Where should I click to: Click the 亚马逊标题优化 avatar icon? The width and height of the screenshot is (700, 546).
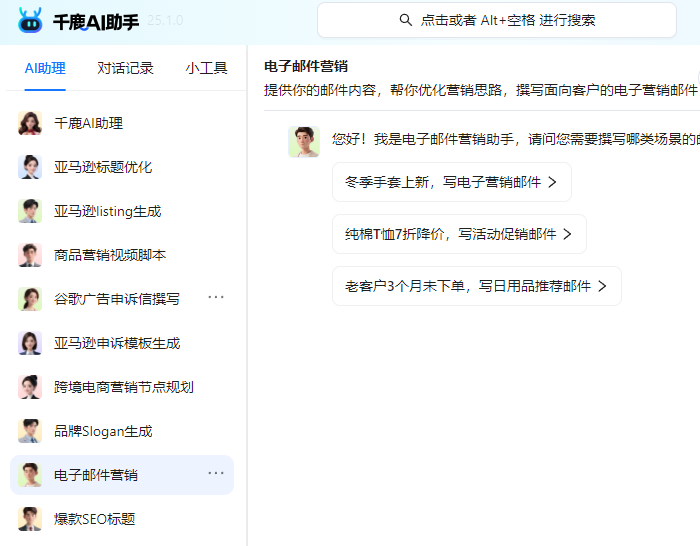coord(30,167)
